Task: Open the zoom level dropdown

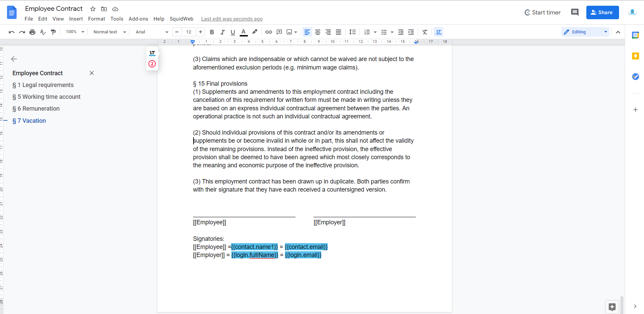Action: coord(75,32)
